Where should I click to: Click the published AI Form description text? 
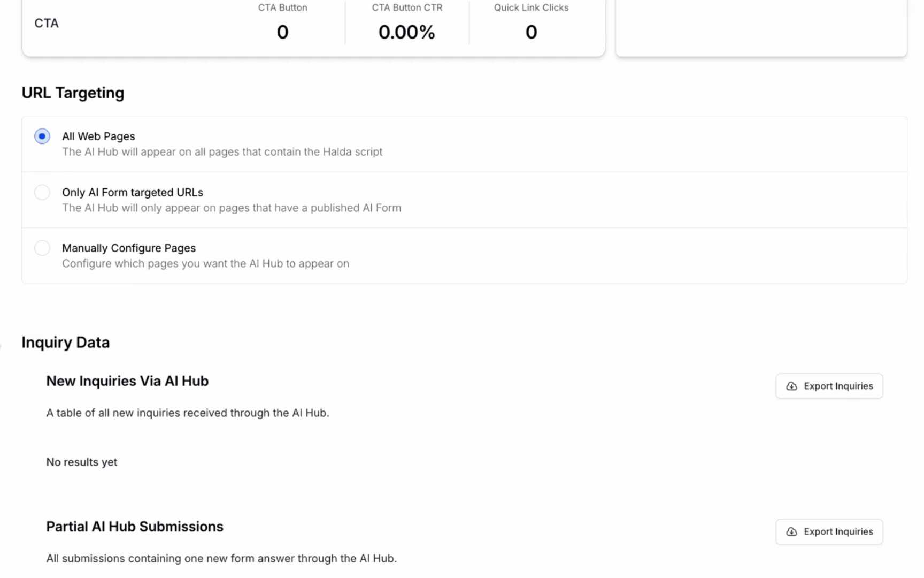(x=232, y=208)
